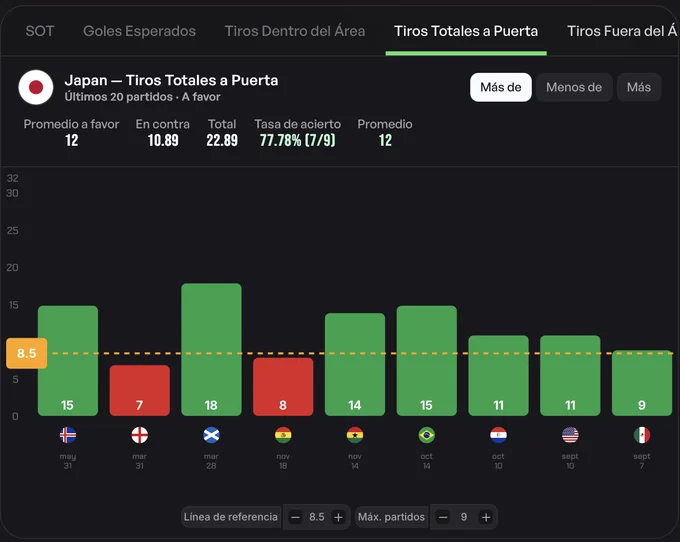
Task: Click the England flag, mar 31
Action: tap(140, 435)
